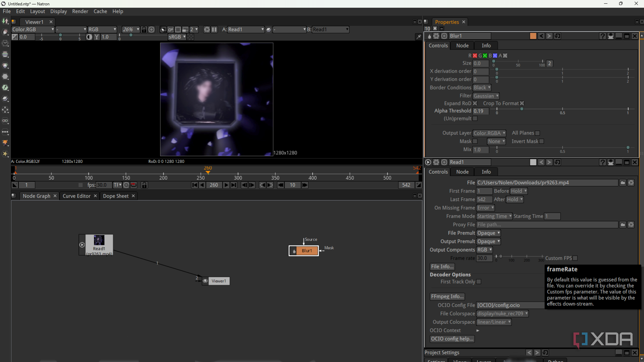
Task: Toggle the checkerboard background icon
Action: pos(191,37)
